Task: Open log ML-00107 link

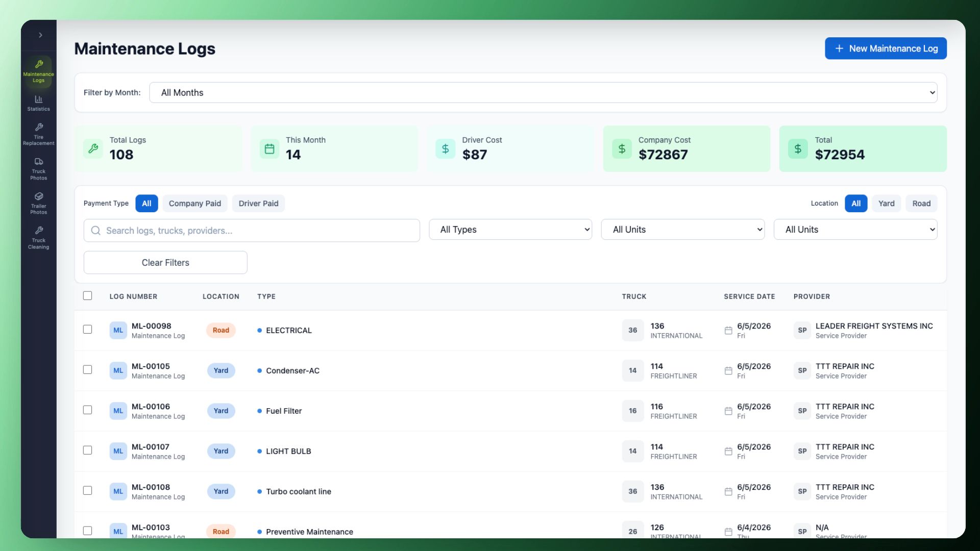Action: [151, 447]
